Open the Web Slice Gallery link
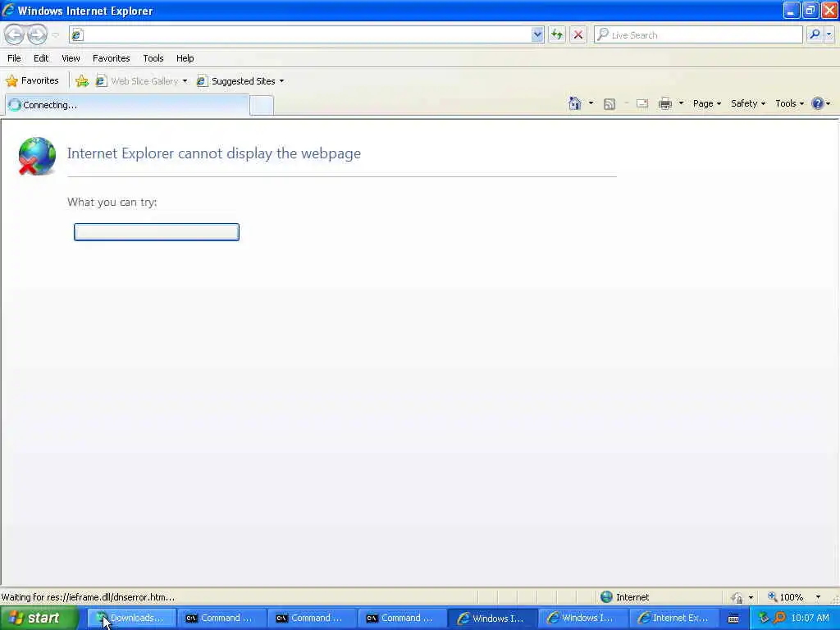The width and height of the screenshot is (840, 630). (138, 81)
